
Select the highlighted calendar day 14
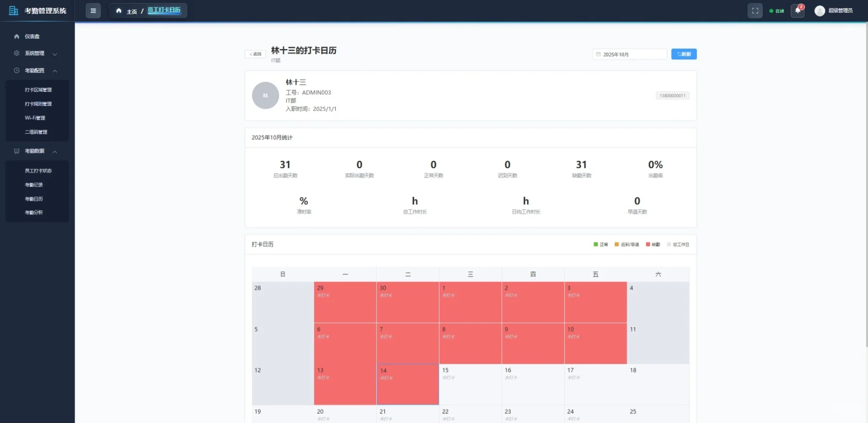click(x=408, y=385)
